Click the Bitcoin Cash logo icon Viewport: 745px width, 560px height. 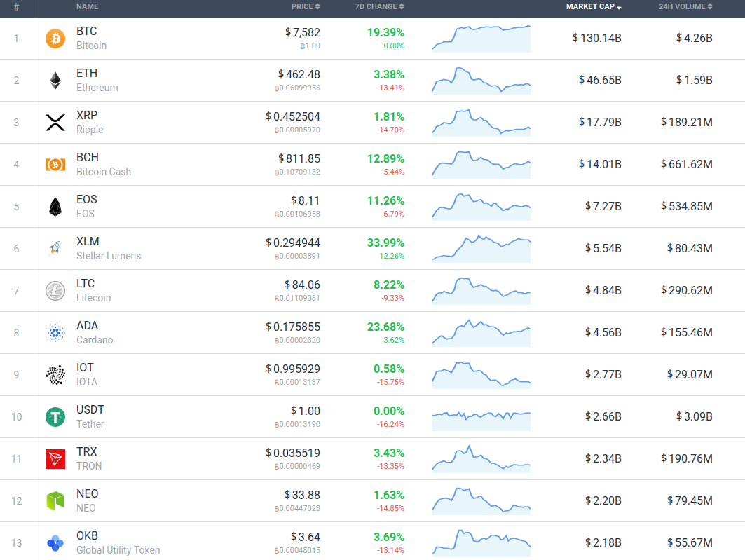[55, 164]
